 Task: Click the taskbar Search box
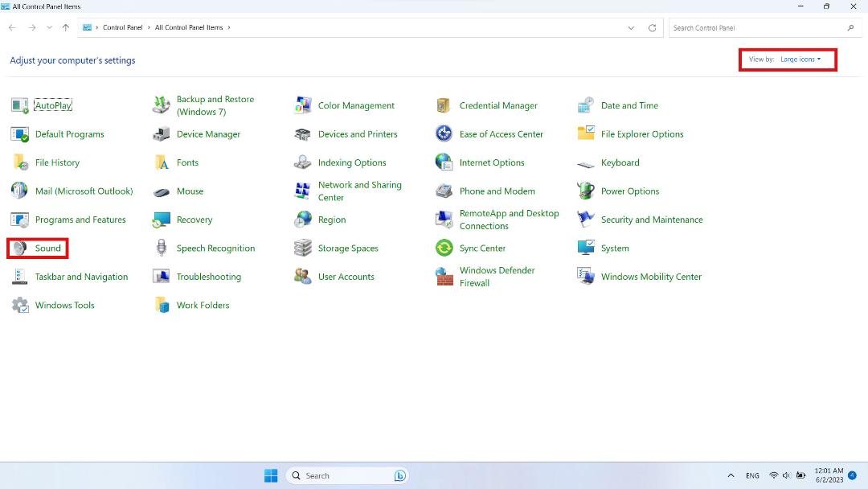tap(347, 475)
